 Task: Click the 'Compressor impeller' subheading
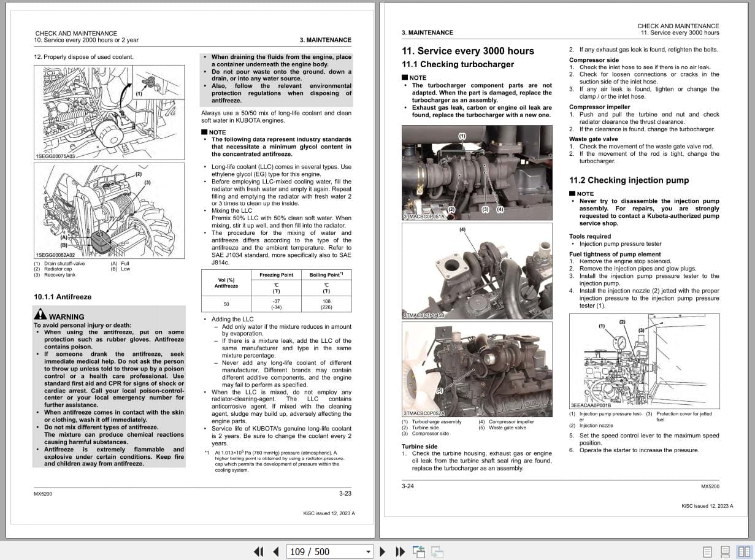pos(600,107)
